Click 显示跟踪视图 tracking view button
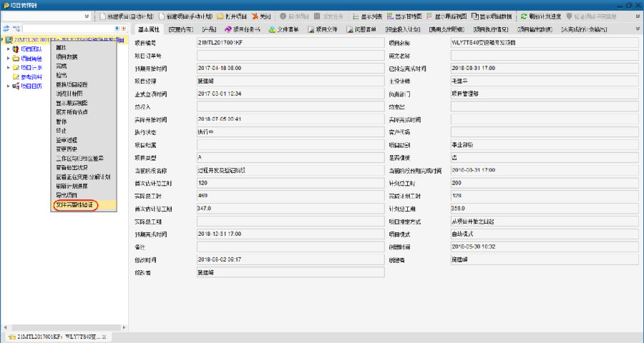Viewport: 644px width, 343px height. click(447, 16)
